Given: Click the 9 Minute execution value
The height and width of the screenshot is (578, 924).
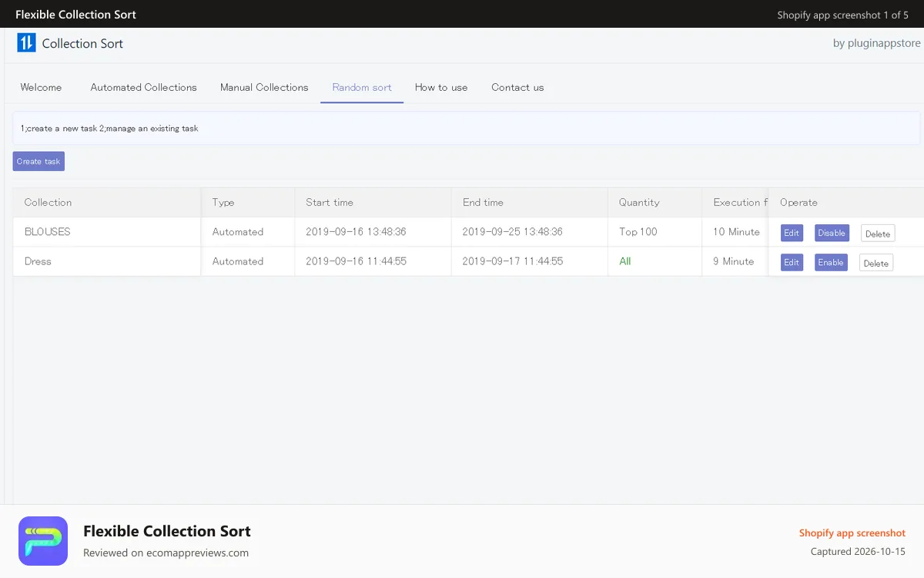Looking at the screenshot, I should tap(734, 261).
